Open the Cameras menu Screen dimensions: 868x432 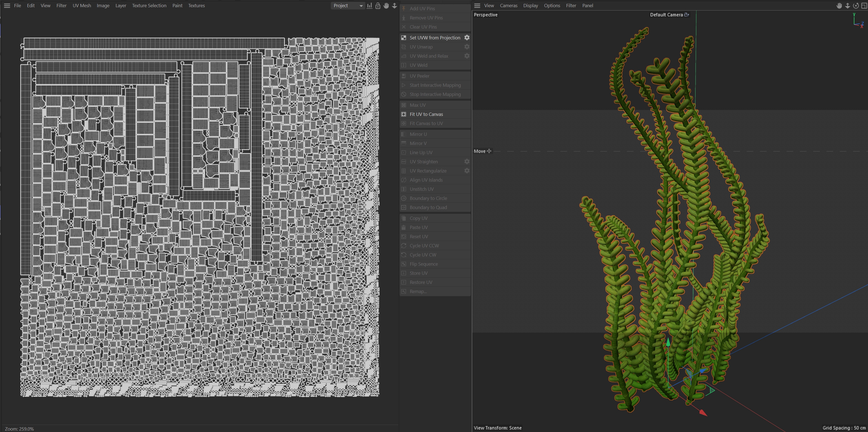click(x=508, y=6)
